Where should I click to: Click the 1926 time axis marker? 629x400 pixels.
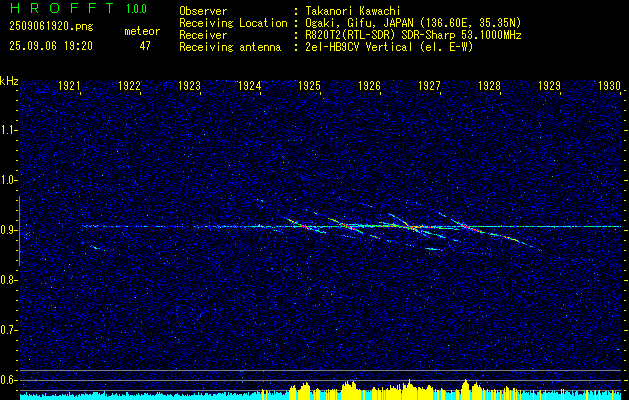(x=369, y=85)
